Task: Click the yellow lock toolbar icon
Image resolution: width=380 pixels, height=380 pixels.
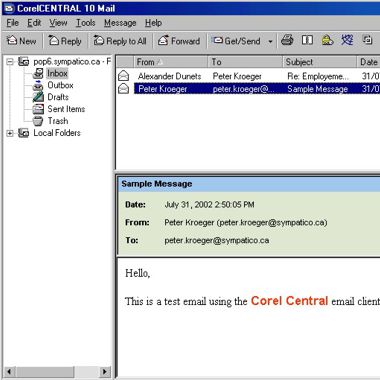Action: [x=327, y=40]
